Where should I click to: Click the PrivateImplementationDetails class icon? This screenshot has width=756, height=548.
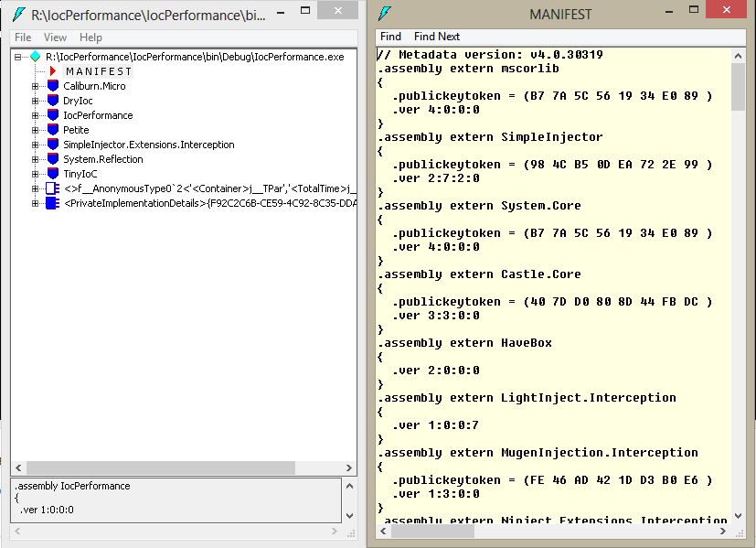point(52,203)
